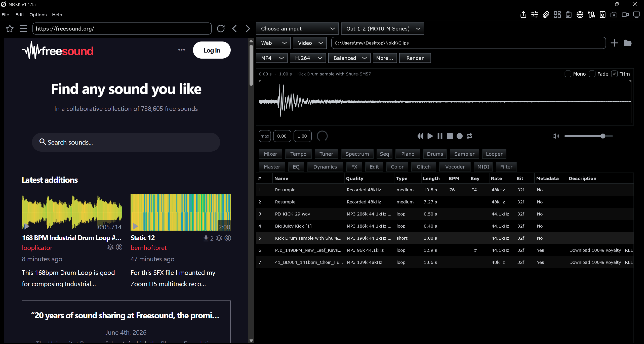Open the Balanced quality dropdown
644x344 pixels.
pyautogui.click(x=349, y=58)
